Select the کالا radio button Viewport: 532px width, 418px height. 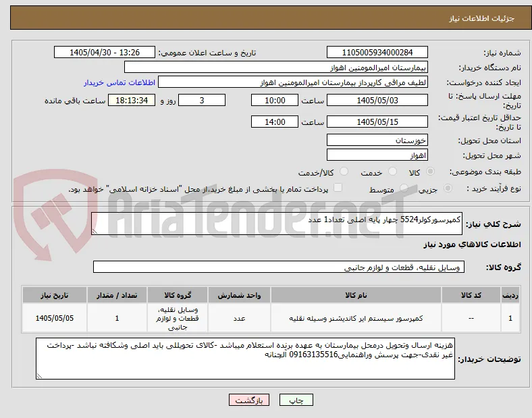430,172
